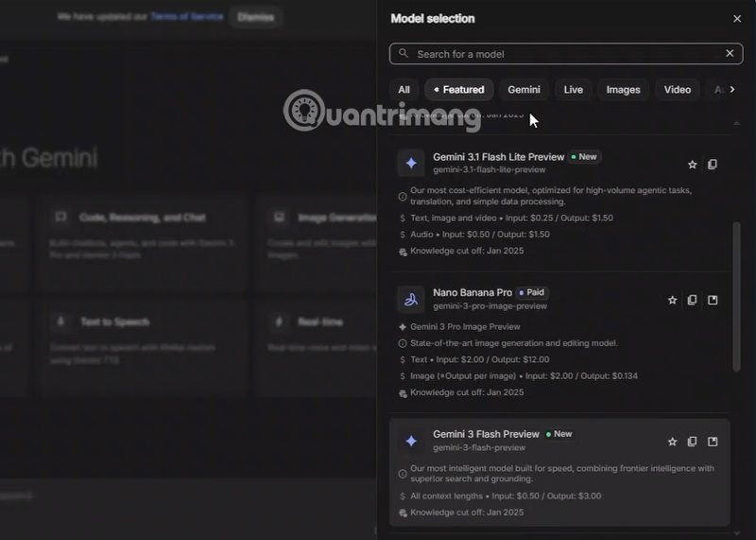Select the Featured filter tab

[459, 90]
